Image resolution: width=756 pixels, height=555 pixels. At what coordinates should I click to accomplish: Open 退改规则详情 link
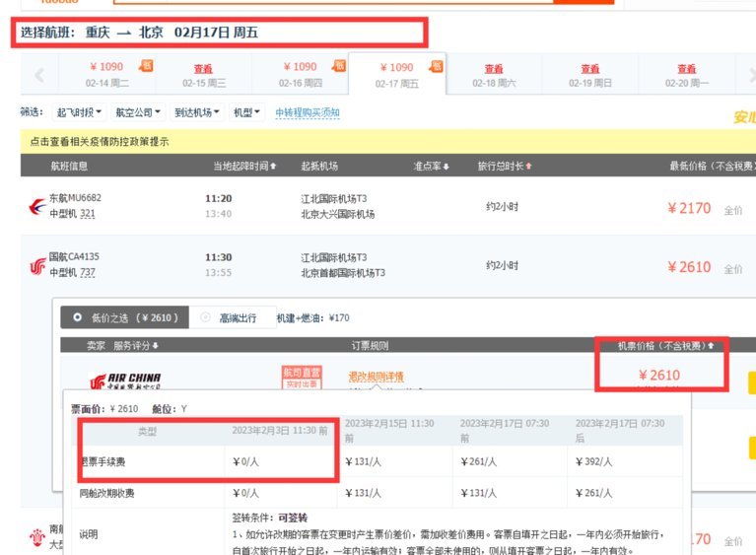(x=377, y=377)
